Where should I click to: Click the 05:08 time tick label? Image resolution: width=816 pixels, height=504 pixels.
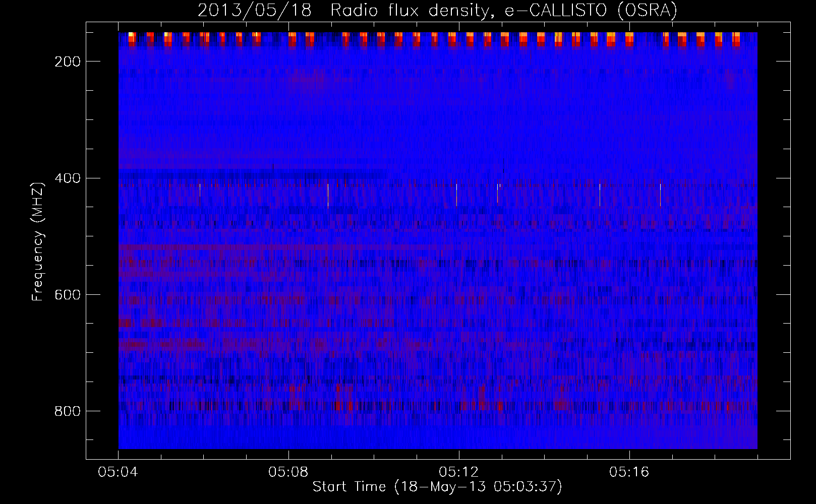288,472
